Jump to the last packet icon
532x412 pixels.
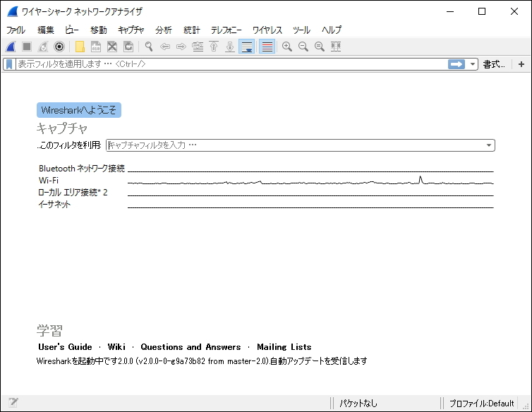pos(230,47)
